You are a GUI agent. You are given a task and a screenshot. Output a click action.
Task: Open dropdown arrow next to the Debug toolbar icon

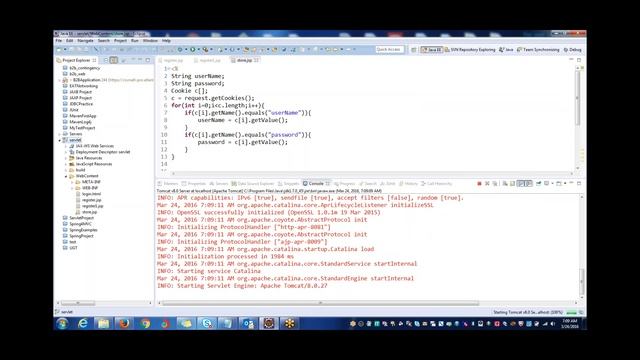pyautogui.click(x=186, y=50)
